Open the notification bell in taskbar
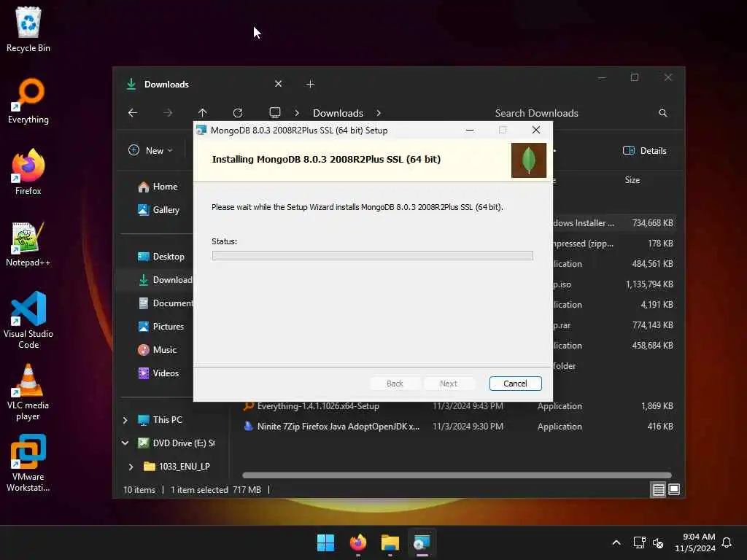 [727, 542]
